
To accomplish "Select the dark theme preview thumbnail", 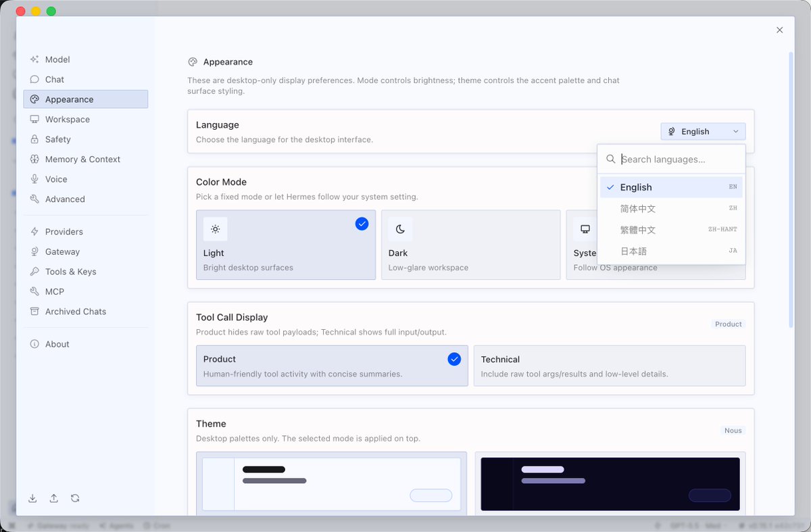I will pyautogui.click(x=610, y=484).
